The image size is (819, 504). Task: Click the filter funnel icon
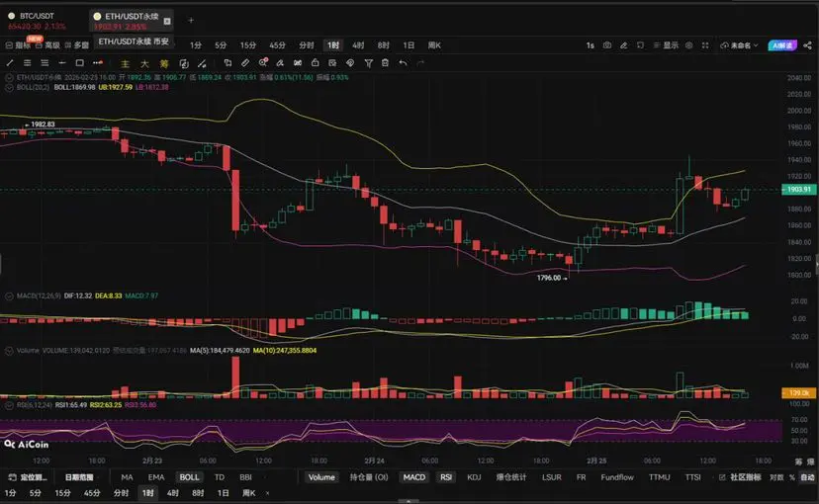click(x=368, y=63)
